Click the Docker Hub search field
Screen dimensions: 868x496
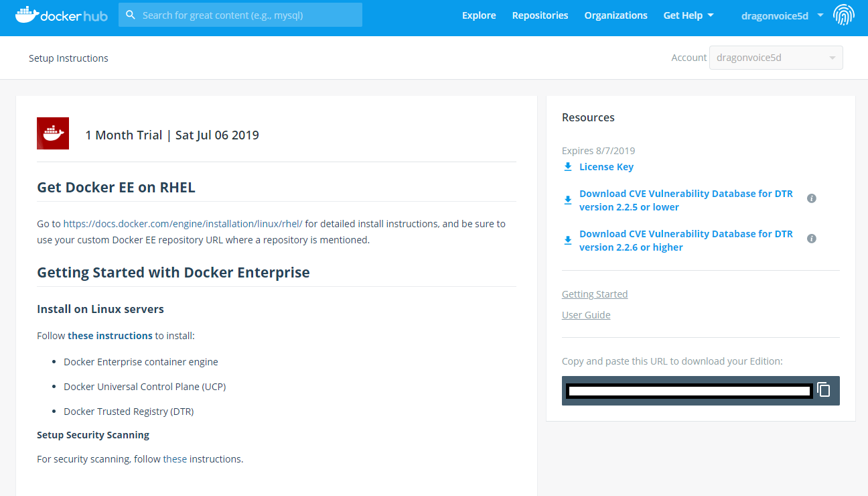coord(240,15)
